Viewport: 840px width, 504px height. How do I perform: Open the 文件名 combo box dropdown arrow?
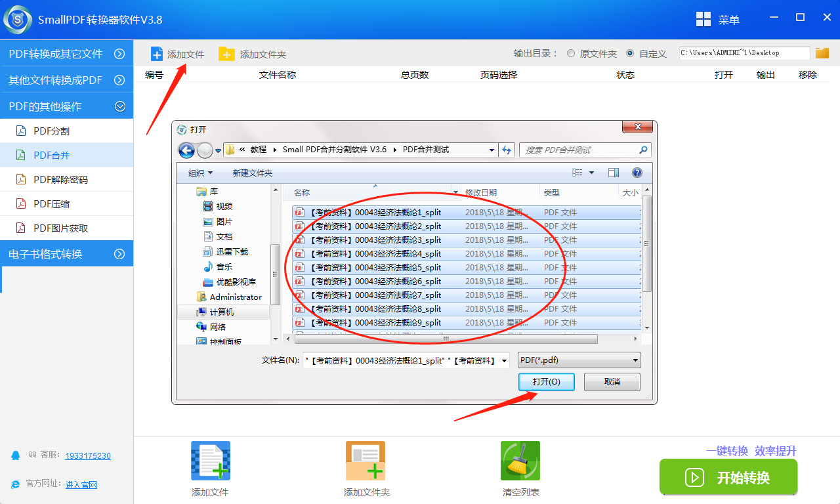point(504,360)
